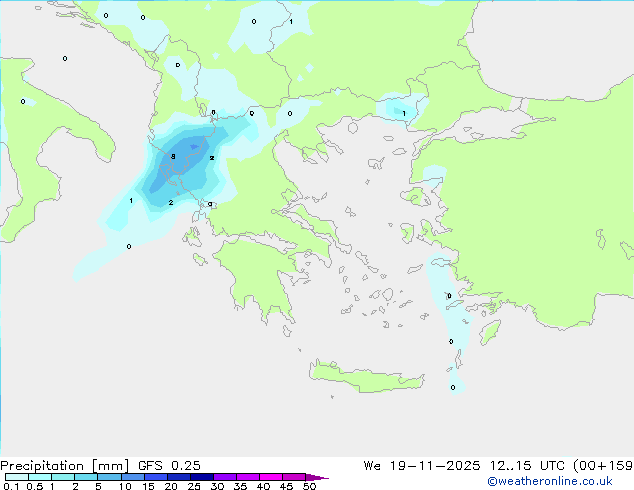Image resolution: width=634 pixels, height=490 pixels.
Task: Click the '[mm]' unit label
Action: coord(111,466)
